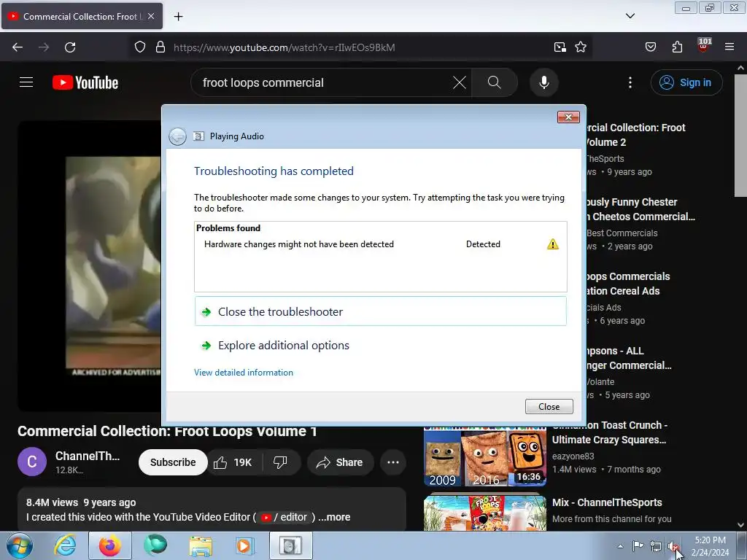Image resolution: width=747 pixels, height=560 pixels.
Task: Go back in the Playing Audio troubleshooter
Action: 178,136
